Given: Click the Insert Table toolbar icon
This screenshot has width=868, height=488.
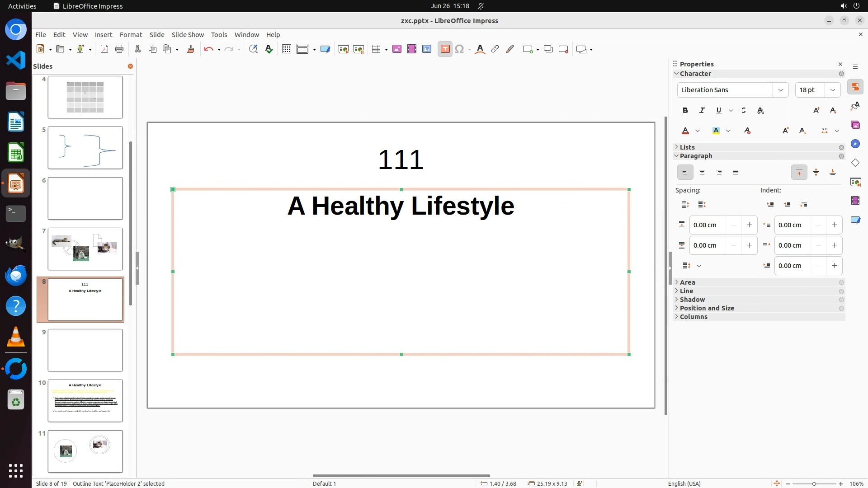Looking at the screenshot, I should coord(376,49).
